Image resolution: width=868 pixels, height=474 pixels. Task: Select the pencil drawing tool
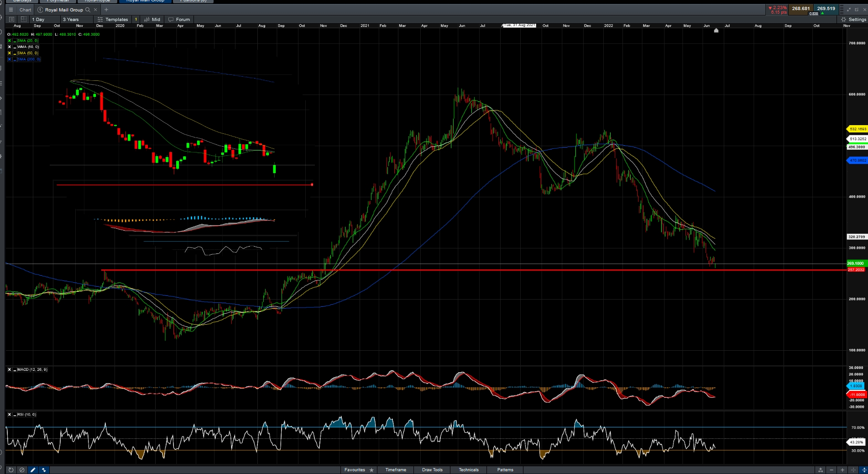tap(33, 470)
